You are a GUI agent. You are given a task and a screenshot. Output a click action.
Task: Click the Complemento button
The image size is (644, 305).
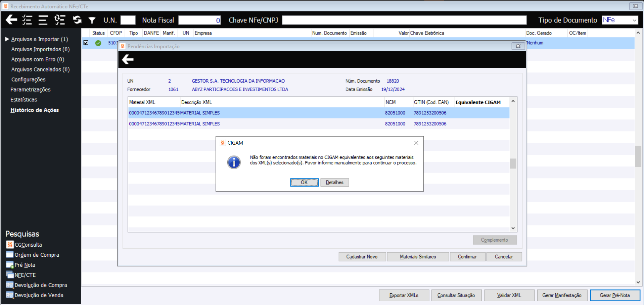(x=495, y=240)
